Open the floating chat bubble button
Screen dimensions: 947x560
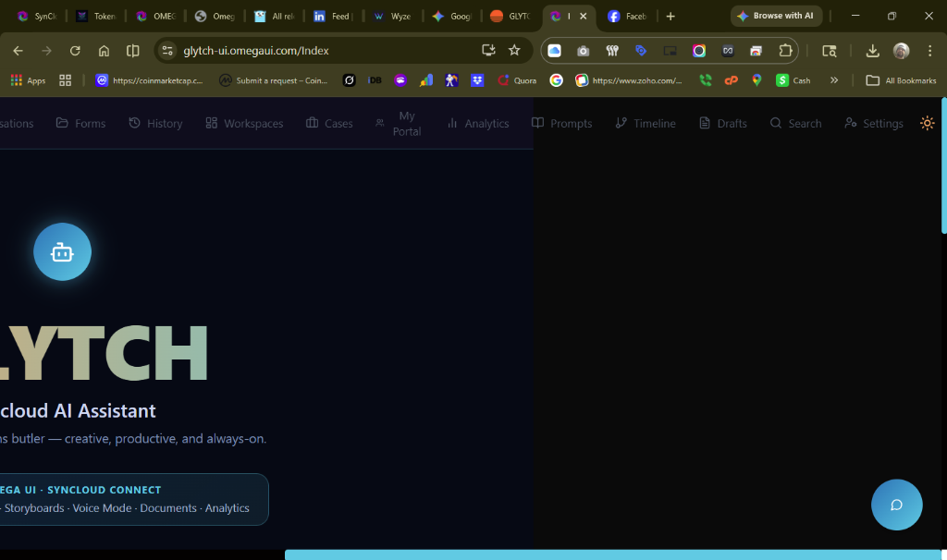click(896, 505)
